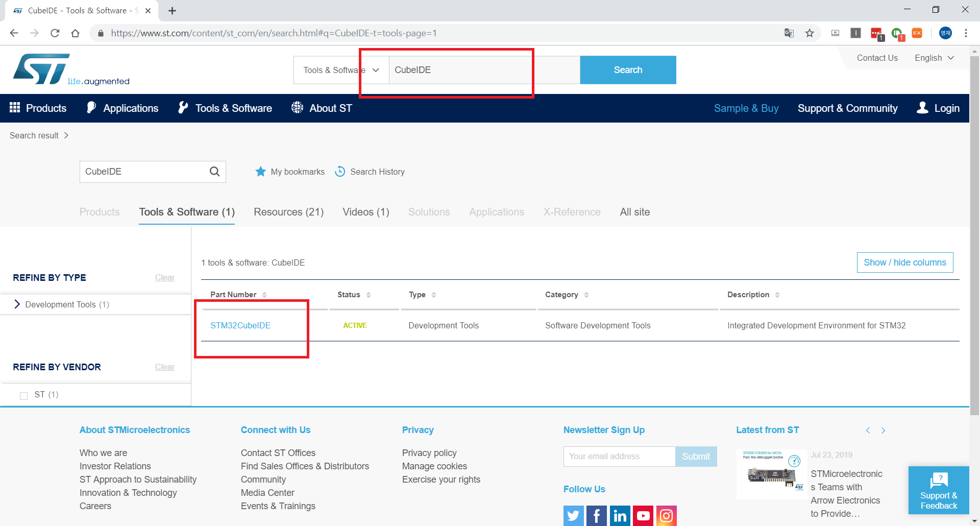
Task: Click the green extension icon with badge
Action: (897, 34)
